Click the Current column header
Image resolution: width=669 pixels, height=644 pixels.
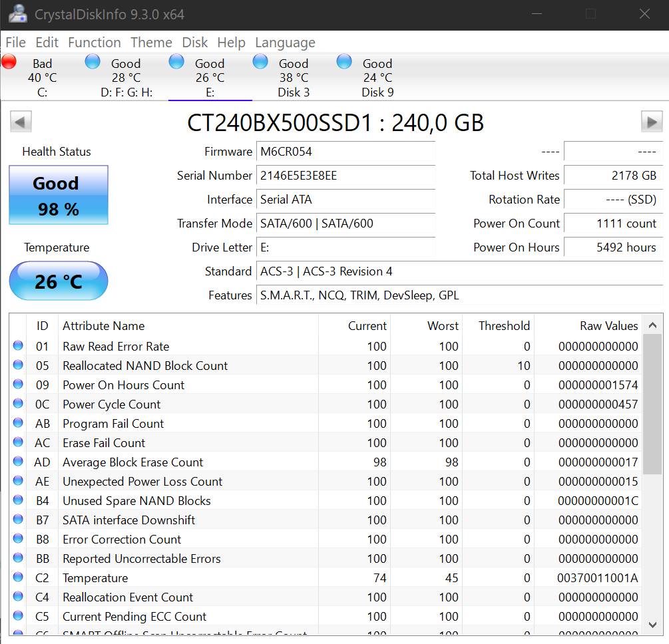[x=354, y=325]
